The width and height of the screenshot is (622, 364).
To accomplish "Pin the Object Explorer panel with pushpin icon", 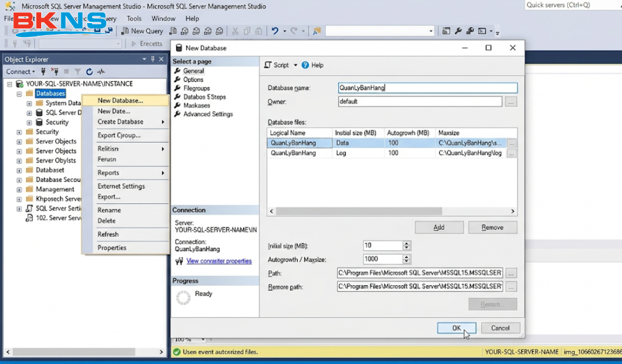I will (152, 59).
